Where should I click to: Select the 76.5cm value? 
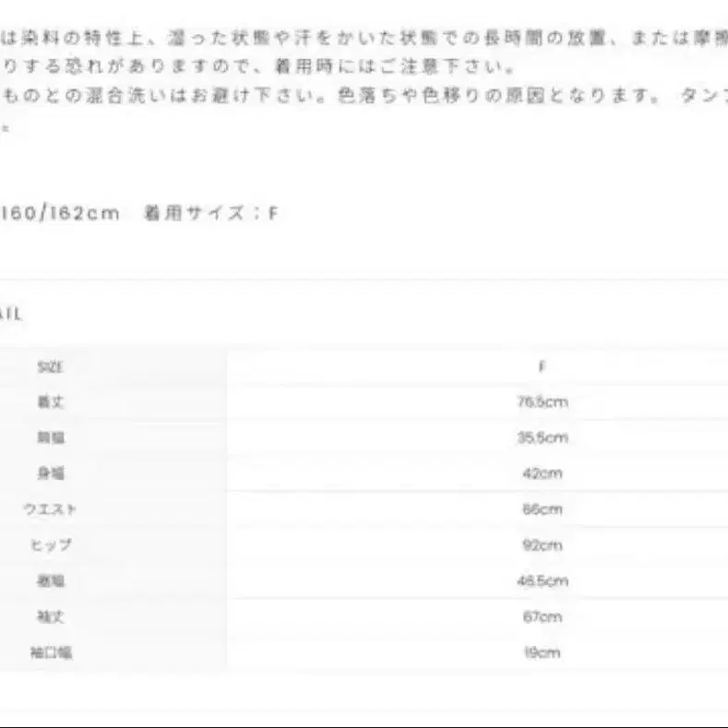point(543,402)
